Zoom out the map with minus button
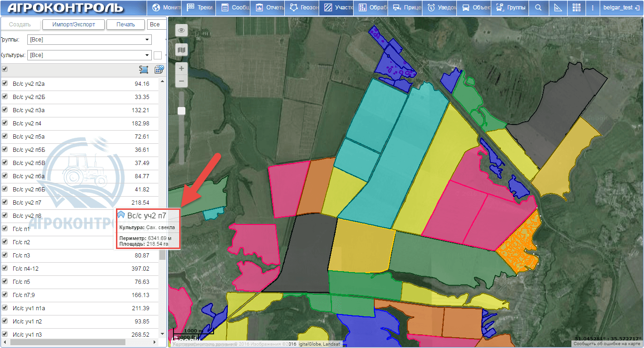Viewport: 644px width, 348px height. tap(182, 81)
